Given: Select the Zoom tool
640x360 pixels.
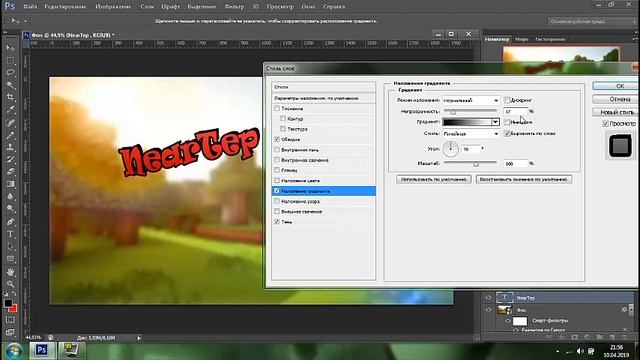Looking at the screenshot, I should click(10, 284).
